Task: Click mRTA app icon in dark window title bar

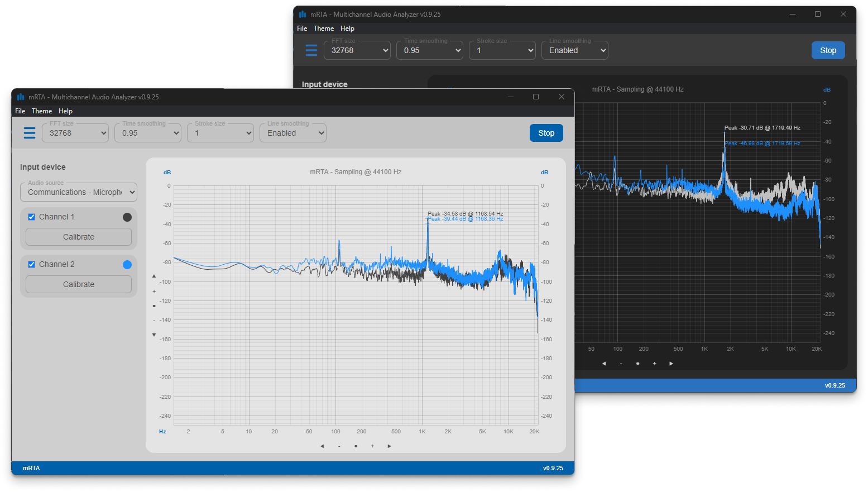Action: point(303,14)
